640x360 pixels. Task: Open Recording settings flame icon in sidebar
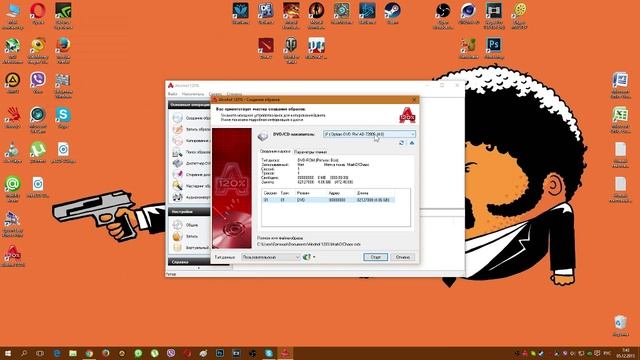[x=178, y=236]
